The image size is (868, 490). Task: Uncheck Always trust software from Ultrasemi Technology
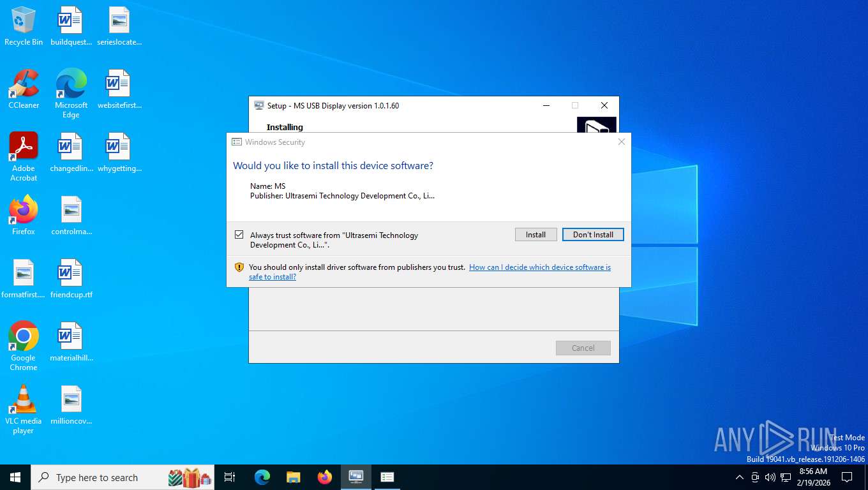point(239,235)
